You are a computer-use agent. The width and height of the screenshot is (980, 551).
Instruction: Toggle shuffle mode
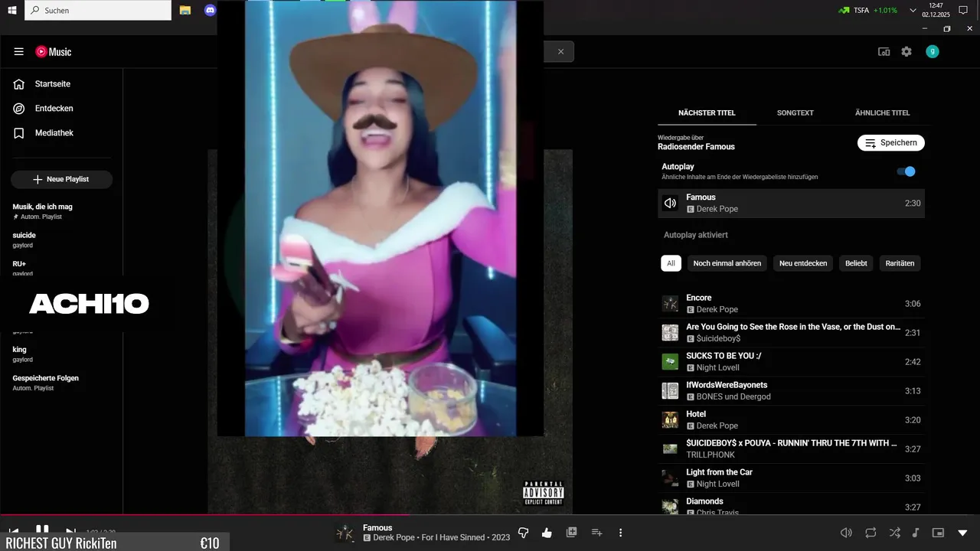(x=894, y=533)
